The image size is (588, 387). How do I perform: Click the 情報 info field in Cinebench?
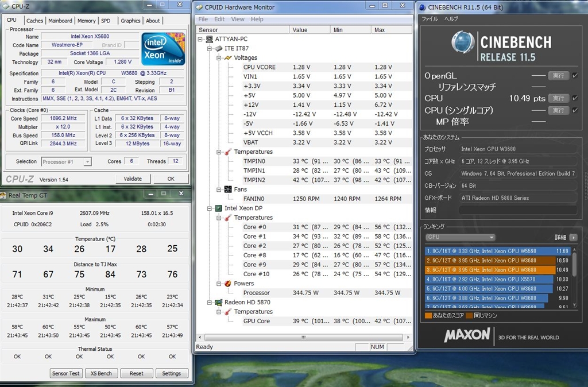point(518,210)
